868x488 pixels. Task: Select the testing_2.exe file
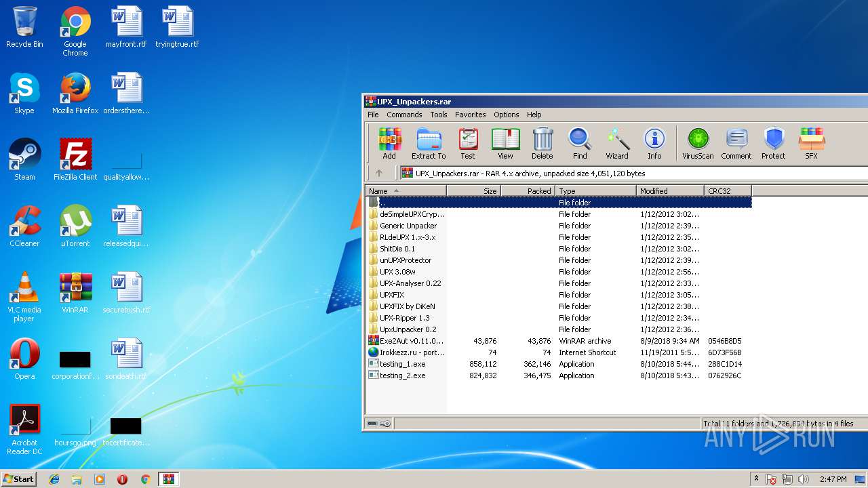pyautogui.click(x=559, y=375)
